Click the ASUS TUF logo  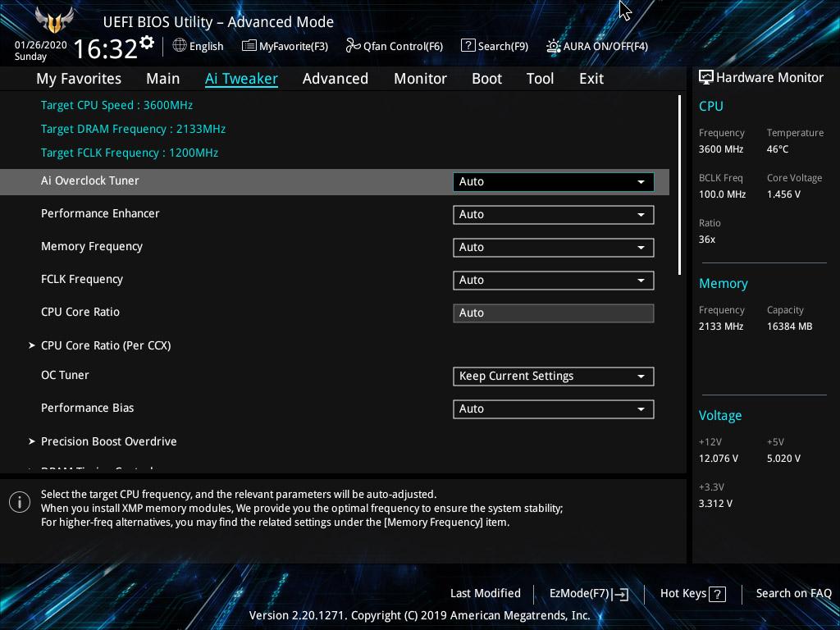(x=54, y=21)
